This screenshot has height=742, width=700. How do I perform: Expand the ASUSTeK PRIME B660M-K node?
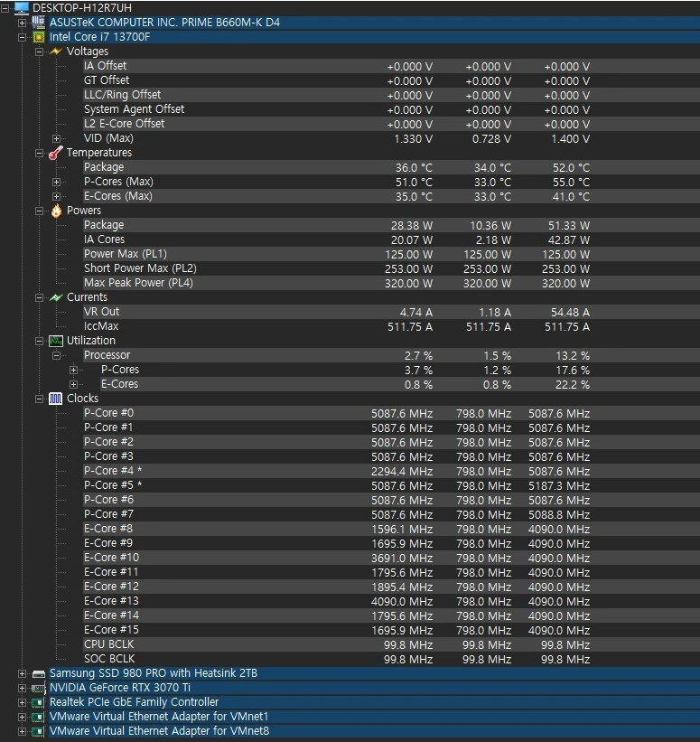22,23
